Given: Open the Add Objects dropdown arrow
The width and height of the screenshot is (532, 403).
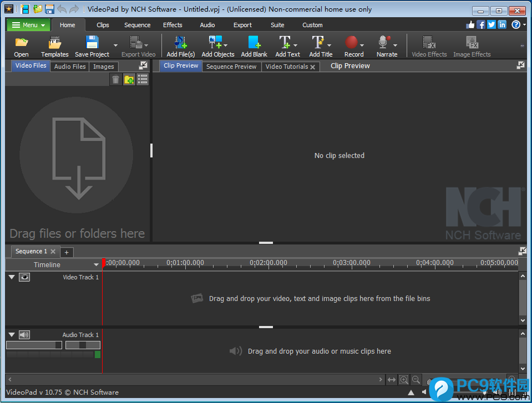Looking at the screenshot, I should pos(226,45).
